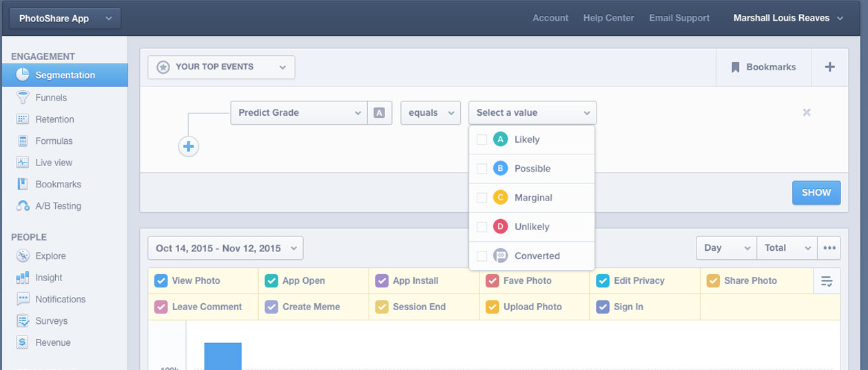The image size is (868, 370).
Task: Expand the Your Top Events dropdown
Action: (221, 68)
